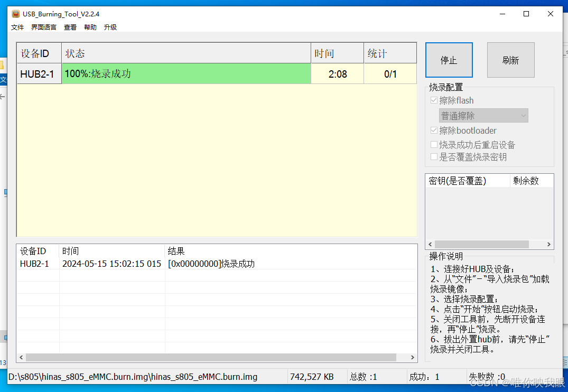The image size is (568, 392).
Task: Click the log table horizontal scrollbar thumb
Action: click(211, 358)
